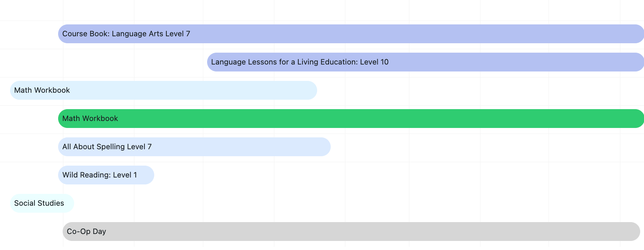The width and height of the screenshot is (644, 250).
Task: Click the light blue Math Workbook bar
Action: point(164,90)
